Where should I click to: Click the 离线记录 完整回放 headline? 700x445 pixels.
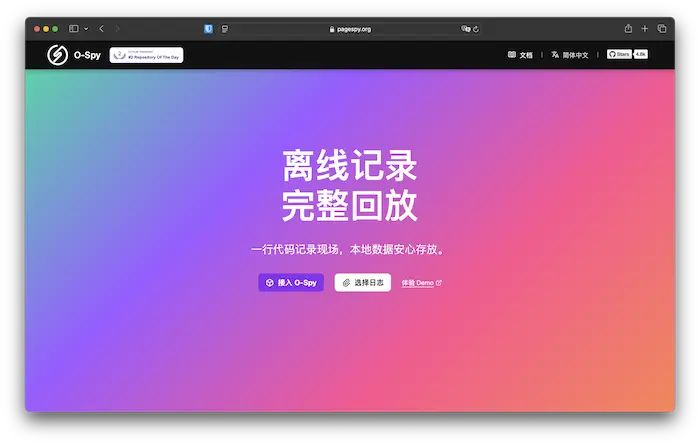click(350, 185)
